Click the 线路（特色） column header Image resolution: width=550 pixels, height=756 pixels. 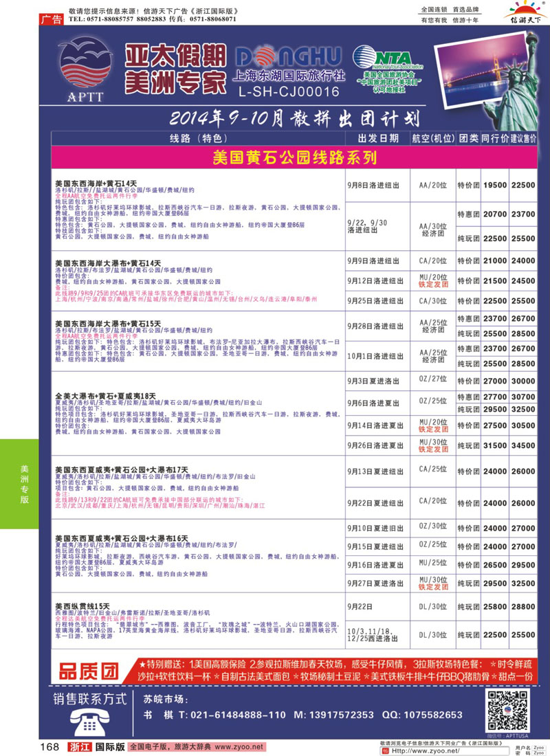(x=198, y=138)
